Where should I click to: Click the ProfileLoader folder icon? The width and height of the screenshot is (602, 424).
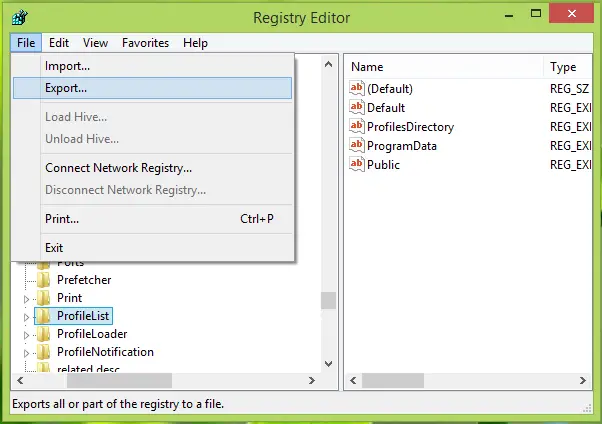[x=44, y=334]
